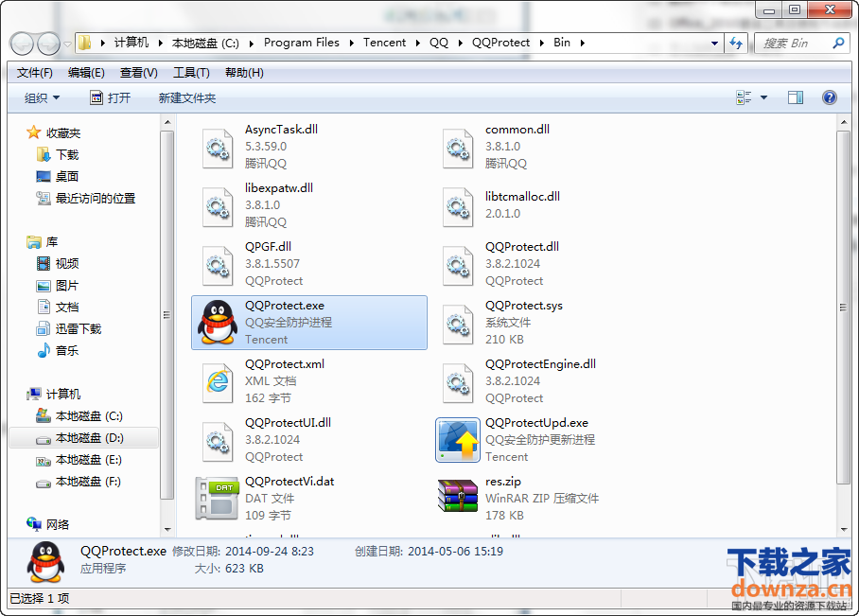Expand the view options dropdown arrow

coord(764,97)
